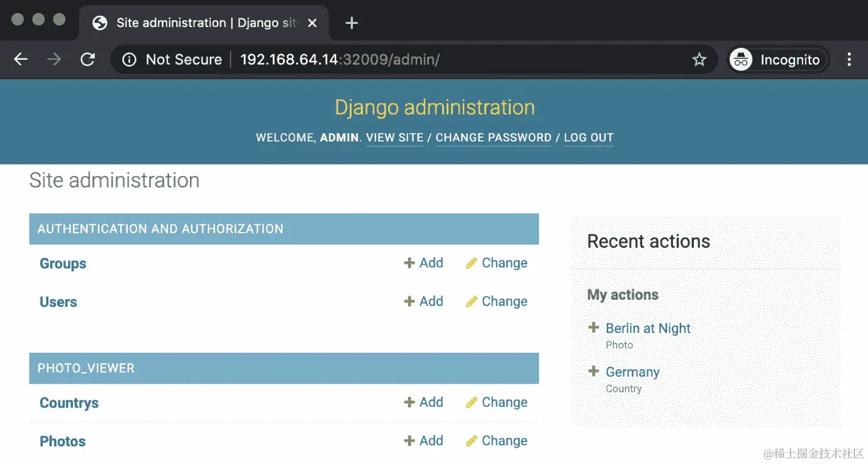The image size is (868, 464).
Task: Click the plus icon beside Countrys Add
Action: 409,402
